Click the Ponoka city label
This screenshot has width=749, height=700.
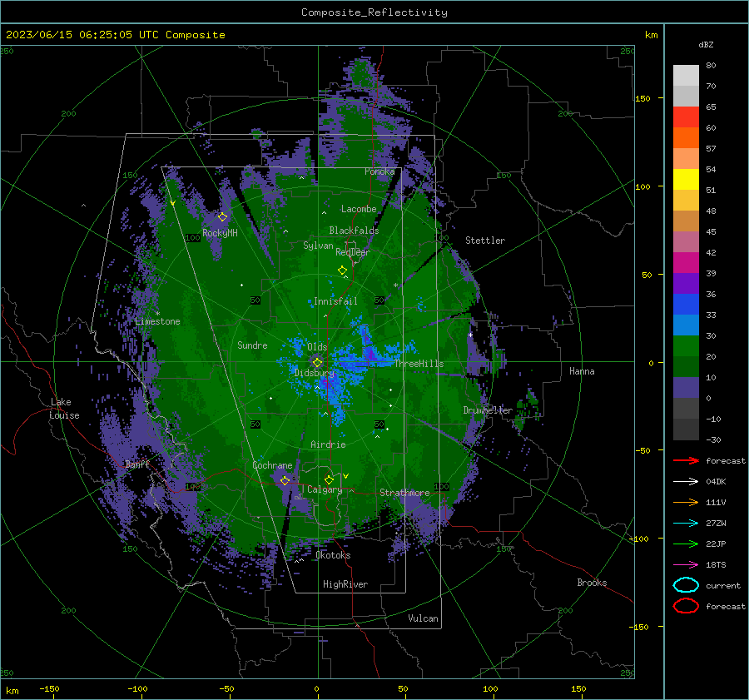(x=379, y=171)
